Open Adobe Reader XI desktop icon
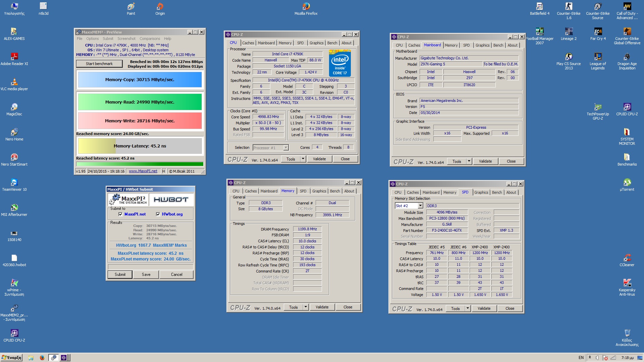 [14, 59]
